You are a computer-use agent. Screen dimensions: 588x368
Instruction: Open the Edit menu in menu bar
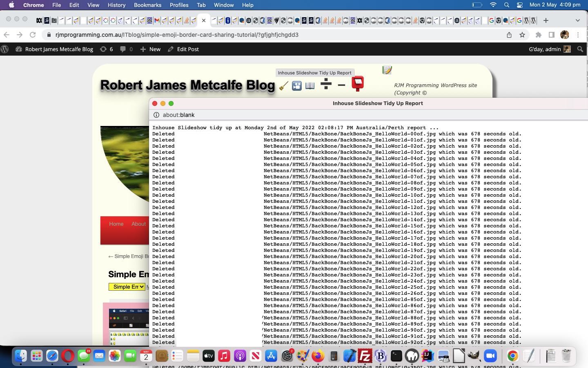pyautogui.click(x=74, y=5)
